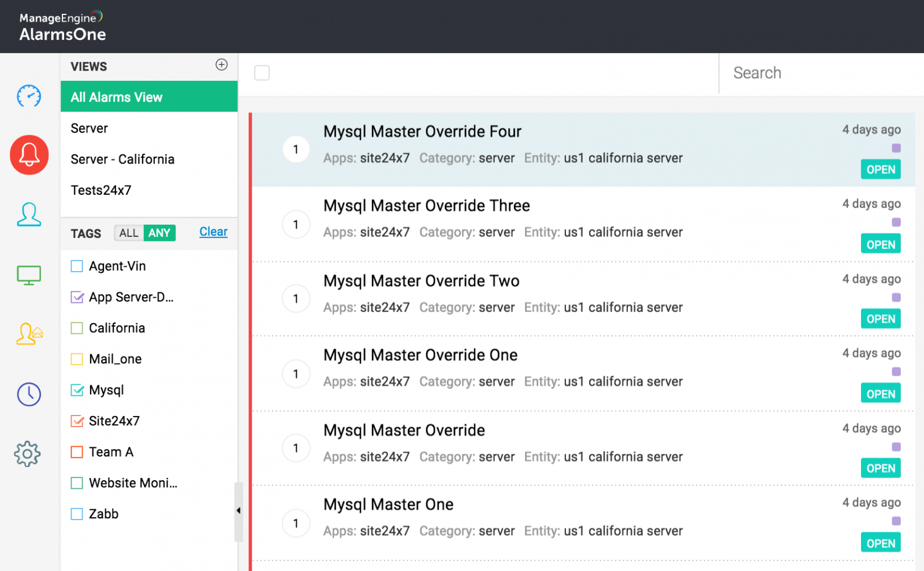The image size is (924, 571).
Task: Click purple swatch on Mysql Master Override Two
Action: click(896, 298)
